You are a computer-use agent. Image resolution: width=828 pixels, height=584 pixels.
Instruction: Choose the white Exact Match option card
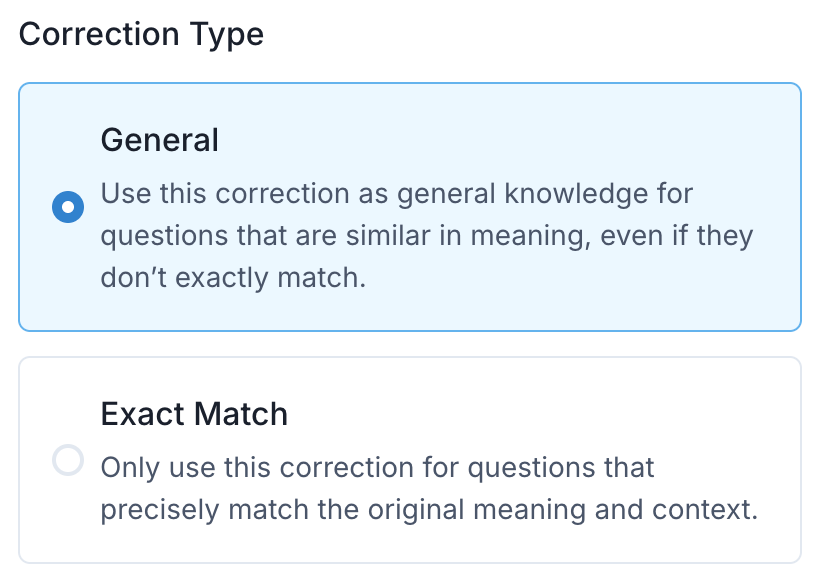(x=410, y=460)
